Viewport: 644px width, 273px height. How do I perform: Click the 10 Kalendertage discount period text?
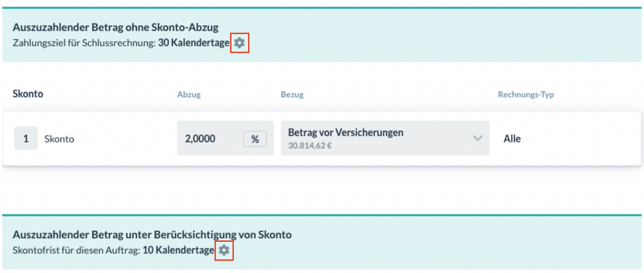click(x=178, y=250)
